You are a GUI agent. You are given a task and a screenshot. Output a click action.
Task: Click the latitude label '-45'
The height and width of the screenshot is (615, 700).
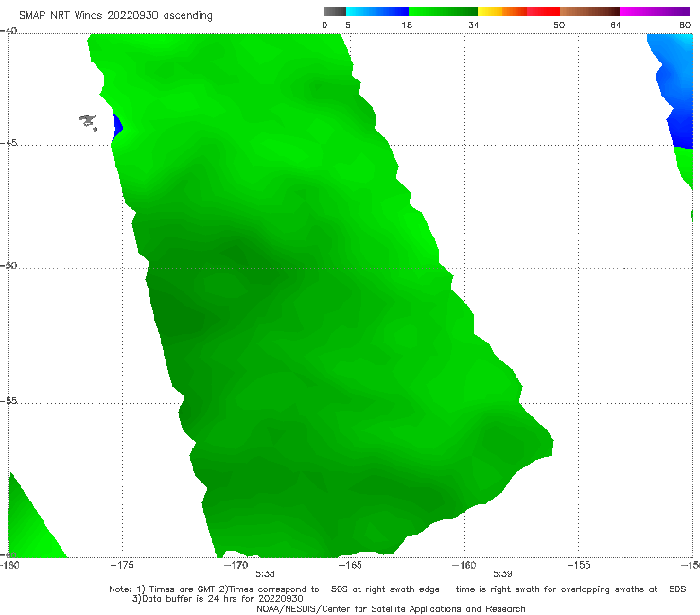pyautogui.click(x=9, y=143)
